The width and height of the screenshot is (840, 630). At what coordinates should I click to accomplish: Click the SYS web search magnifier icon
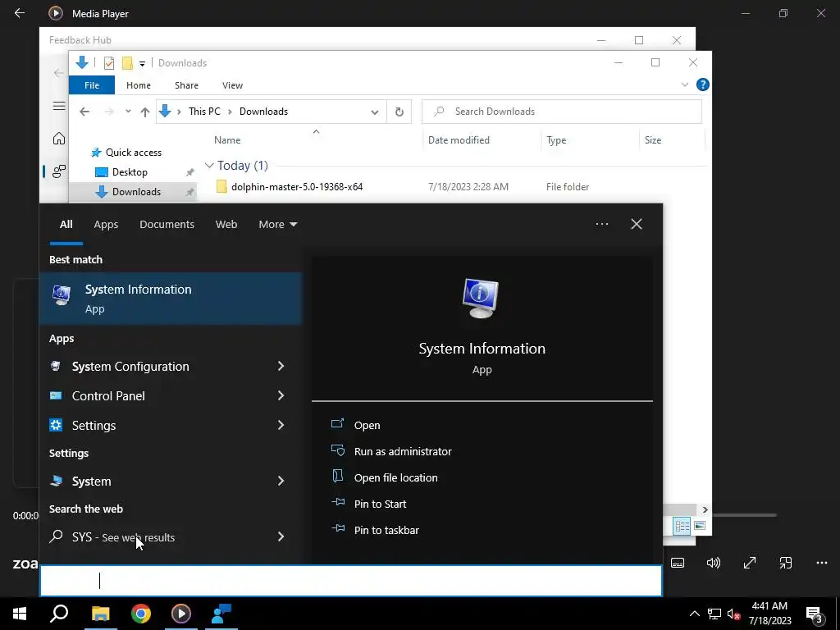coord(56,536)
